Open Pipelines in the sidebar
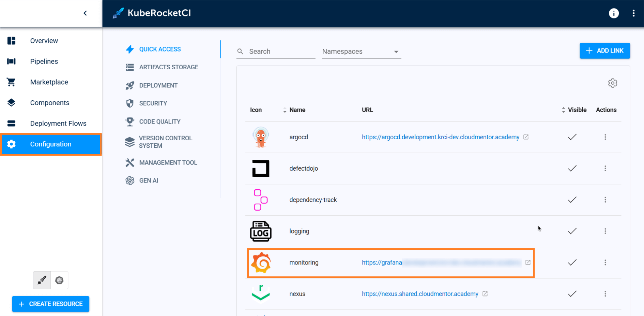This screenshot has height=316, width=644. [44, 61]
